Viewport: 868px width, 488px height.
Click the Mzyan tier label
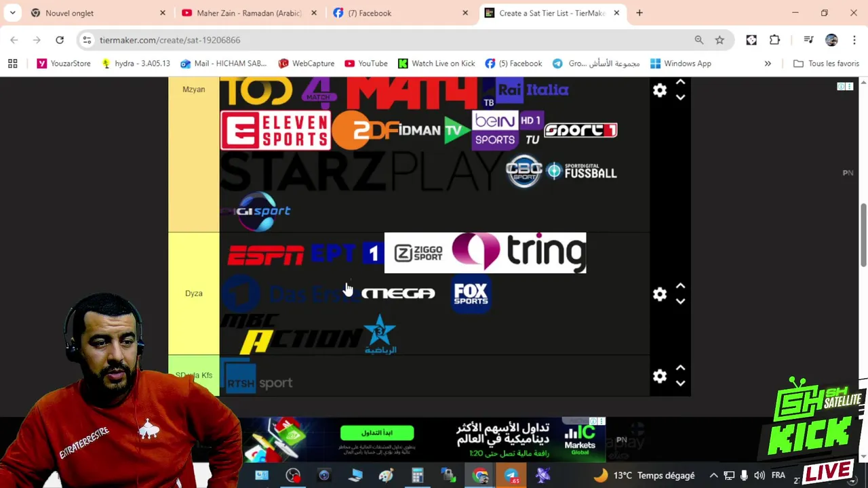tap(194, 89)
